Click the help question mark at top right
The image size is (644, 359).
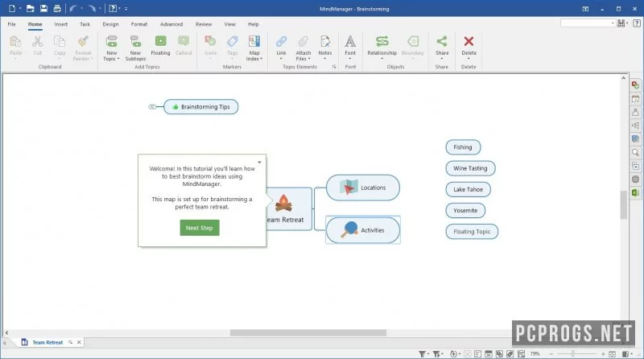(636, 23)
